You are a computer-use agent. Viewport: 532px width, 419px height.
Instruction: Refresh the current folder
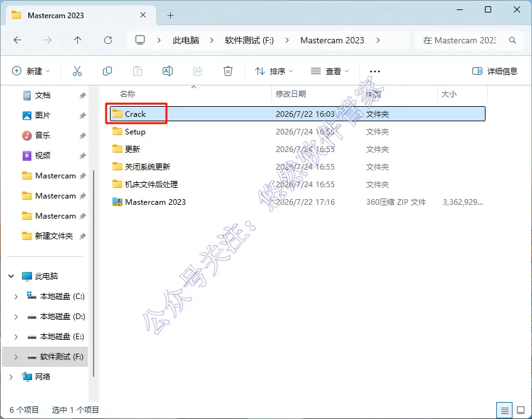pos(108,40)
